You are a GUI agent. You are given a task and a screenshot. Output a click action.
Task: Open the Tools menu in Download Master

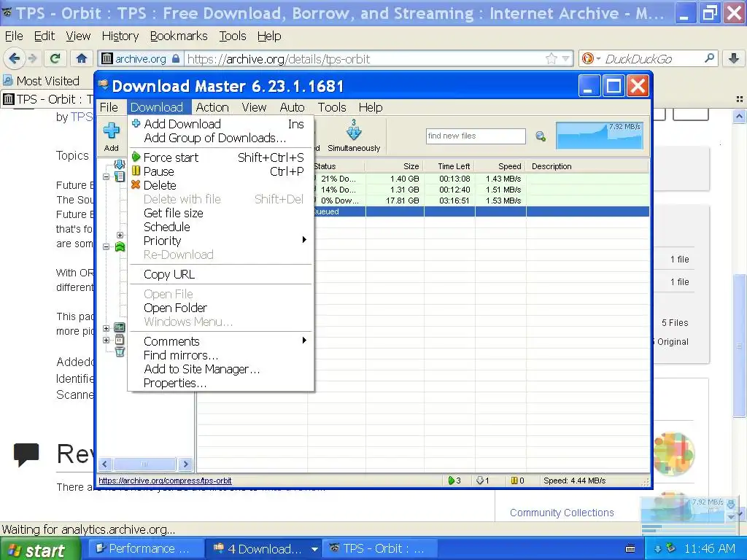coord(332,107)
